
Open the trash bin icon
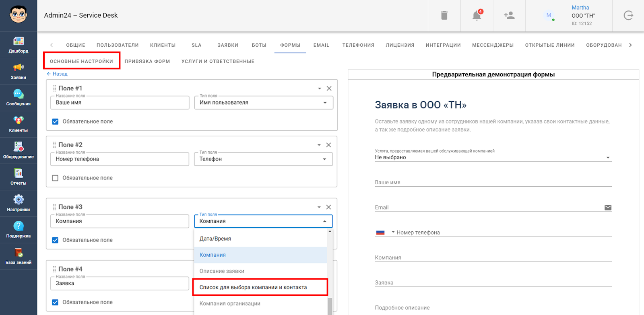[x=444, y=16]
